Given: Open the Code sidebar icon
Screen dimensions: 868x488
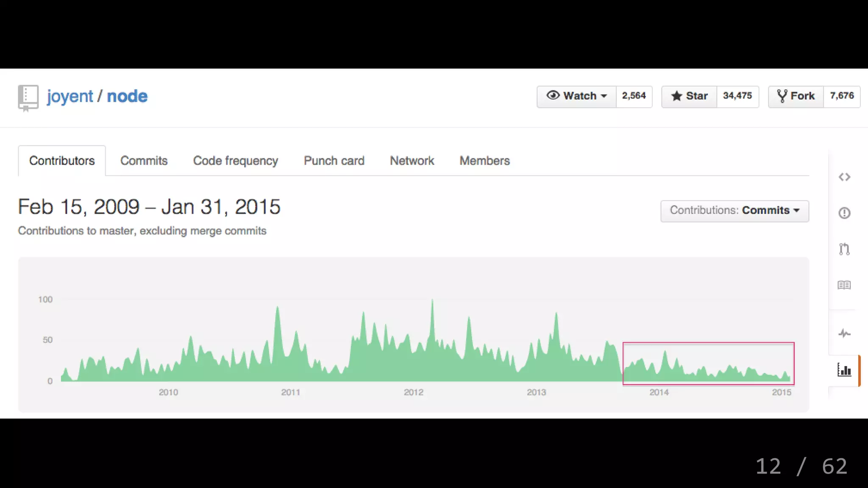Looking at the screenshot, I should [x=844, y=177].
